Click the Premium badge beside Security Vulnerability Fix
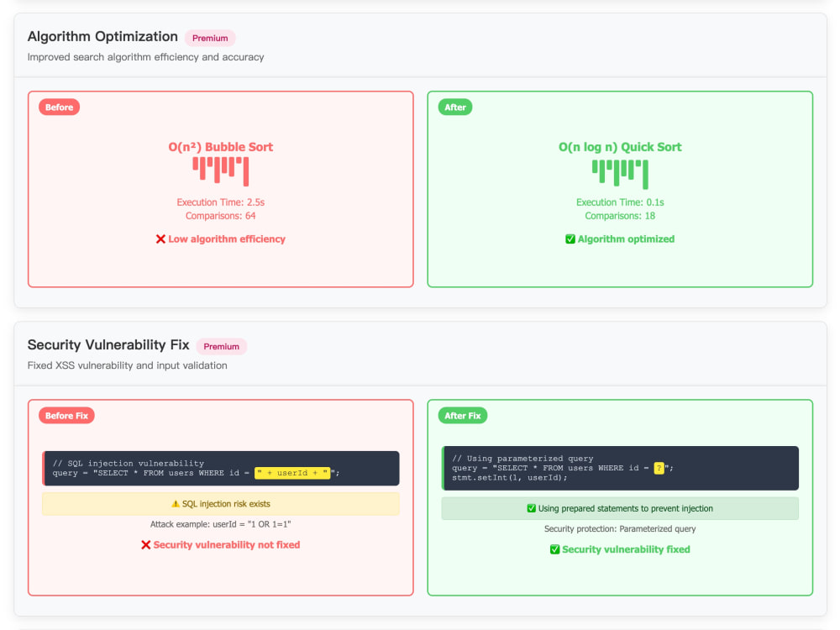The width and height of the screenshot is (840, 630). click(221, 347)
